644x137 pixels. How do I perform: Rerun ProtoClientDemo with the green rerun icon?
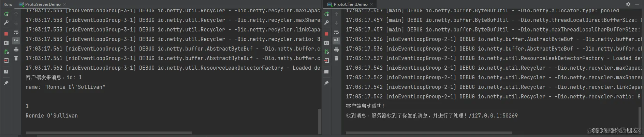(x=326, y=14)
